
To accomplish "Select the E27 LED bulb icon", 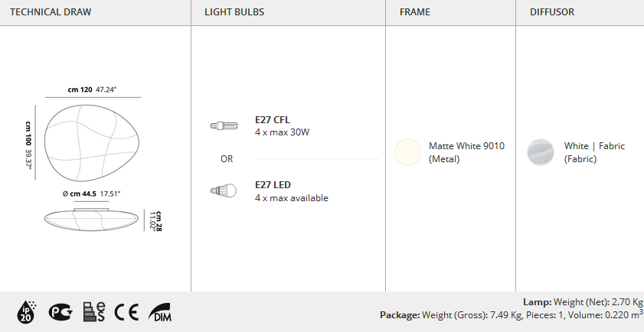I will 224,190.
